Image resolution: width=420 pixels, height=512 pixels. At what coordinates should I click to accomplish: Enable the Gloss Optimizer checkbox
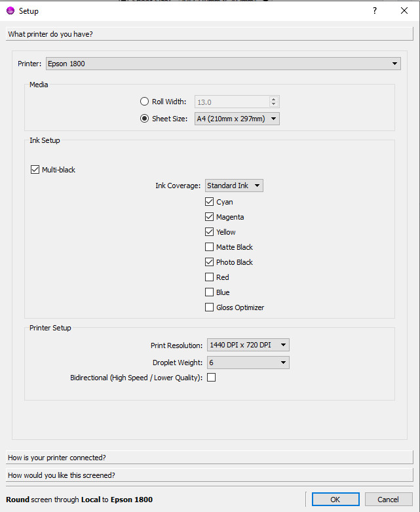click(210, 307)
